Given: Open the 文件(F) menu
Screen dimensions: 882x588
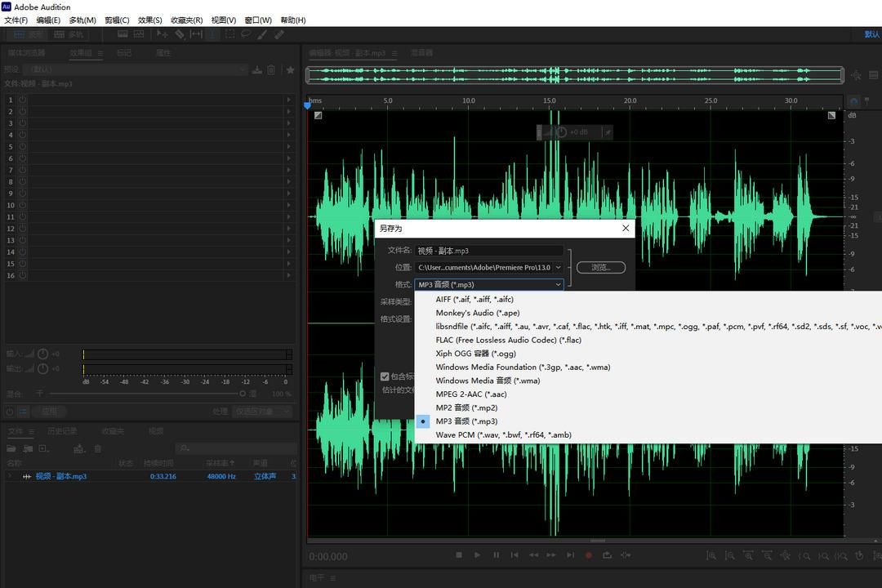Looking at the screenshot, I should [16, 20].
